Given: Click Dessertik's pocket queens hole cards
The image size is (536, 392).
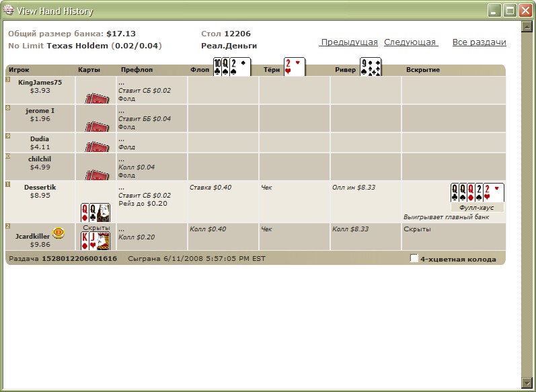Looking at the screenshot, I should pyautogui.click(x=95, y=212).
